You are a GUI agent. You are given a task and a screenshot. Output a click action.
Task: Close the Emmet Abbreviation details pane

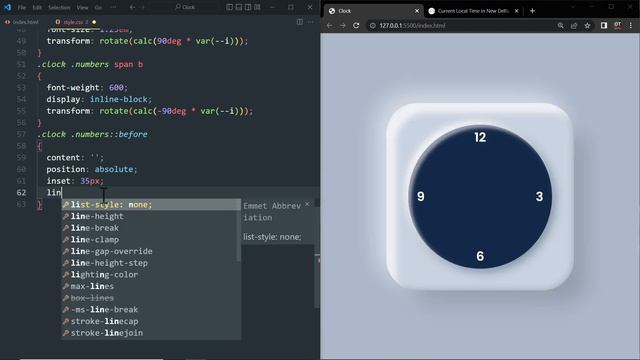[307, 204]
